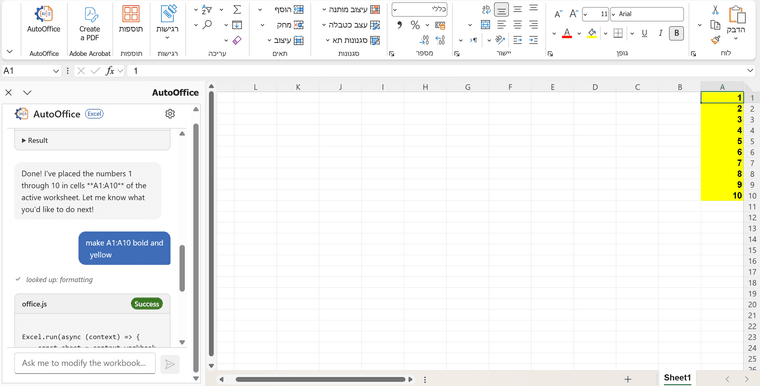The height and width of the screenshot is (386, 760).
Task: Open the fill color dropdown arrow
Action: click(579, 33)
